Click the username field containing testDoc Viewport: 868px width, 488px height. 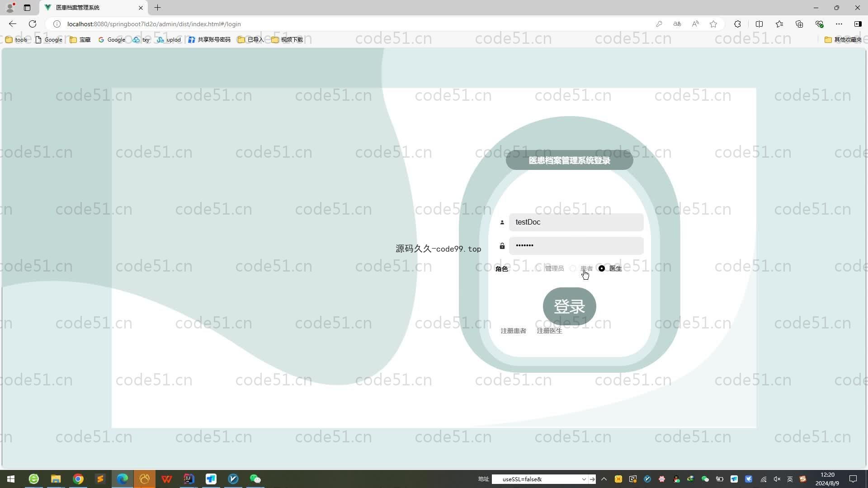(x=576, y=222)
